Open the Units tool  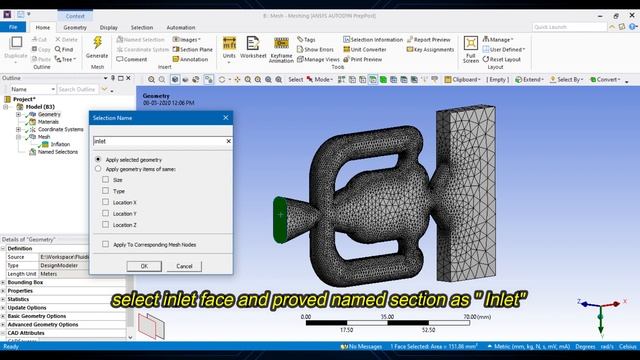coord(229,47)
